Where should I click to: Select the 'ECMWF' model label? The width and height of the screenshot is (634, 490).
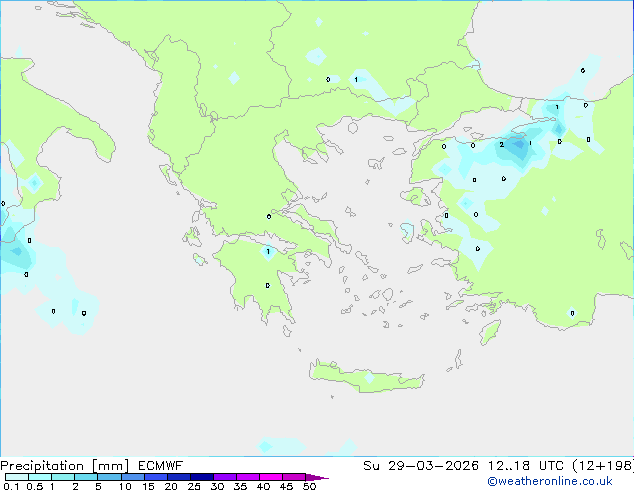pos(161,466)
